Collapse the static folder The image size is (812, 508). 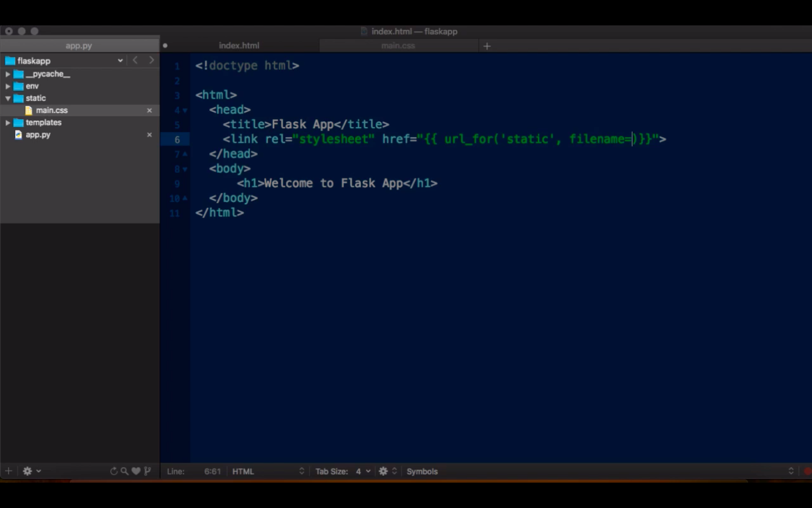[8, 98]
